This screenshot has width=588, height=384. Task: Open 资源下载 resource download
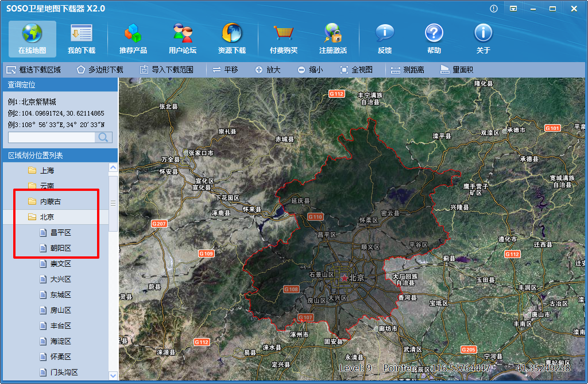[232, 39]
